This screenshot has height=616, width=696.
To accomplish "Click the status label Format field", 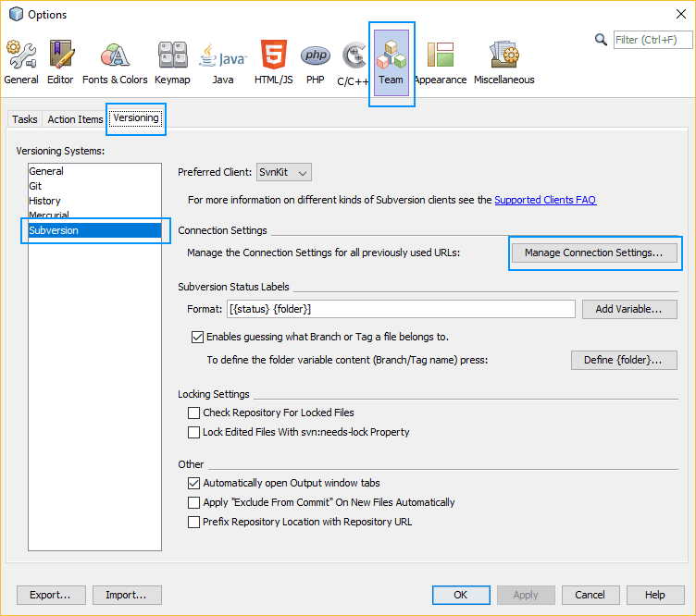I will (x=400, y=309).
